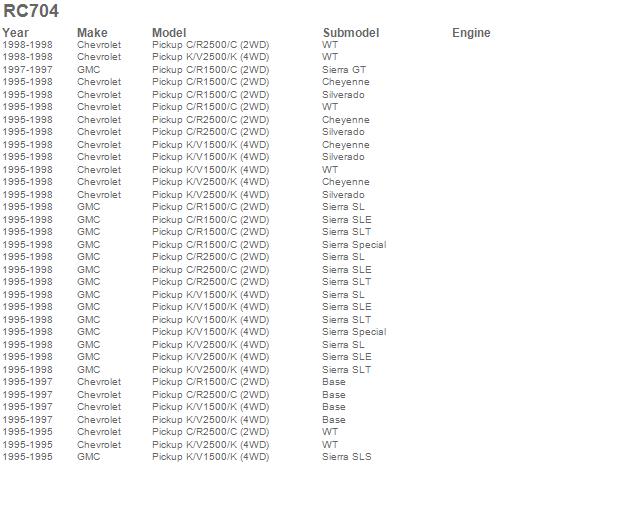
Task: Click GMC in the Sierra SLS row
Action: click(x=89, y=457)
